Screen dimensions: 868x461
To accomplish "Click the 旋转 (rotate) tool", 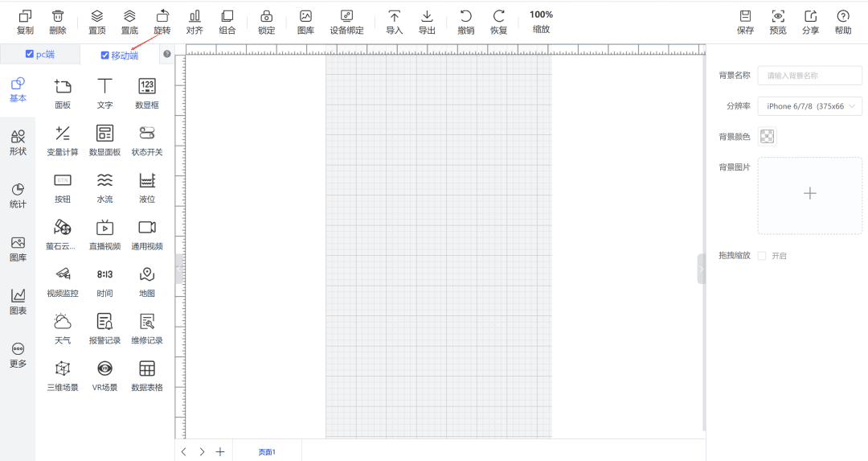I will coord(162,23).
